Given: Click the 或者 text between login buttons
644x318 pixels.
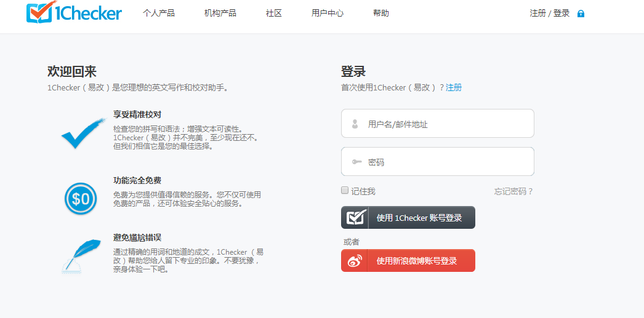Looking at the screenshot, I should click(x=351, y=242).
